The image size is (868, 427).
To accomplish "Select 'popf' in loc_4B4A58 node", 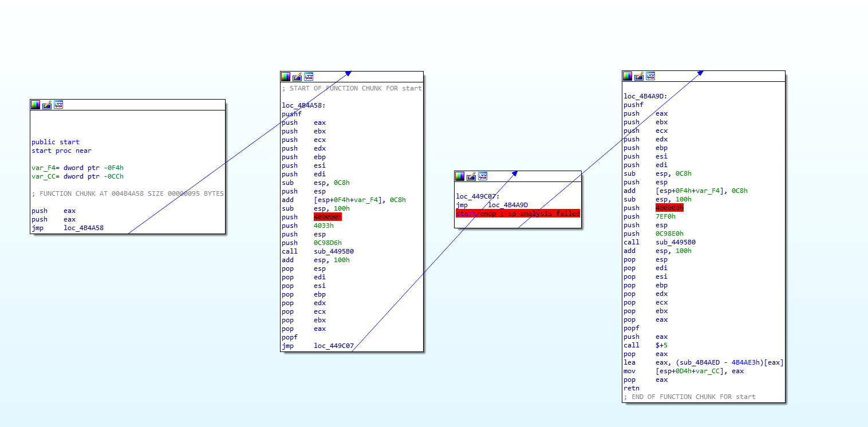I will click(x=290, y=337).
